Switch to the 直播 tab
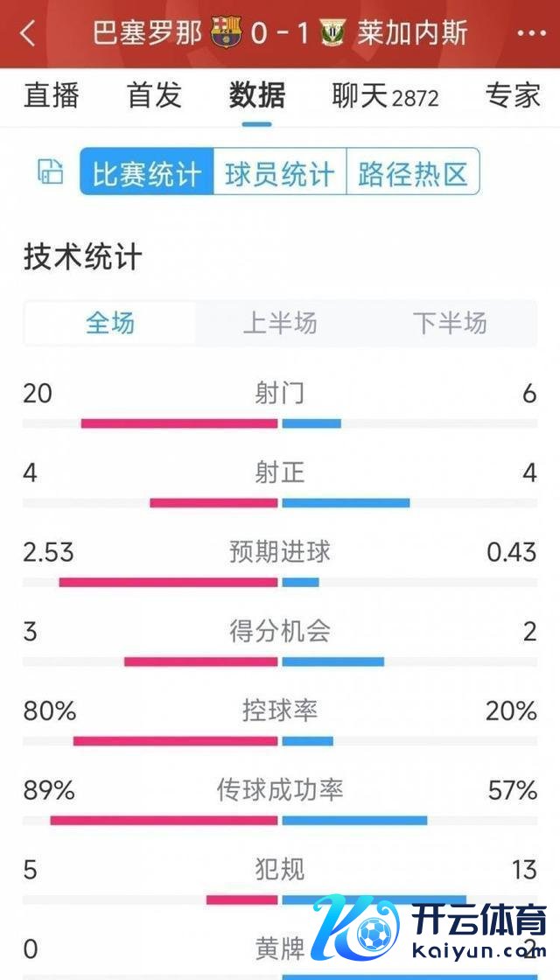Screen dimensions: 560x980 click(52, 95)
